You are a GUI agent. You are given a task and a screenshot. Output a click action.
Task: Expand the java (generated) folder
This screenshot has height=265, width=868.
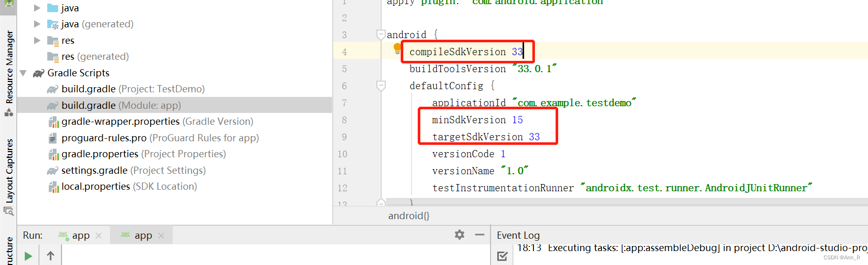(x=37, y=24)
